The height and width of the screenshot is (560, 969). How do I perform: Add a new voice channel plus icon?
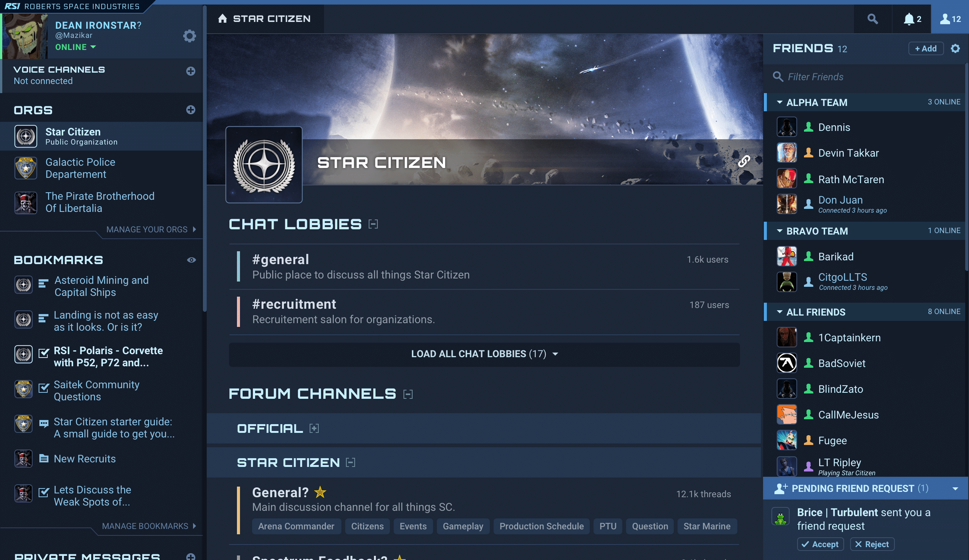191,71
